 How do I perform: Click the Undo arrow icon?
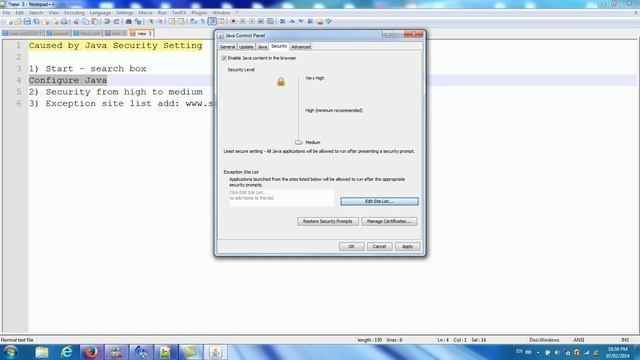point(107,21)
